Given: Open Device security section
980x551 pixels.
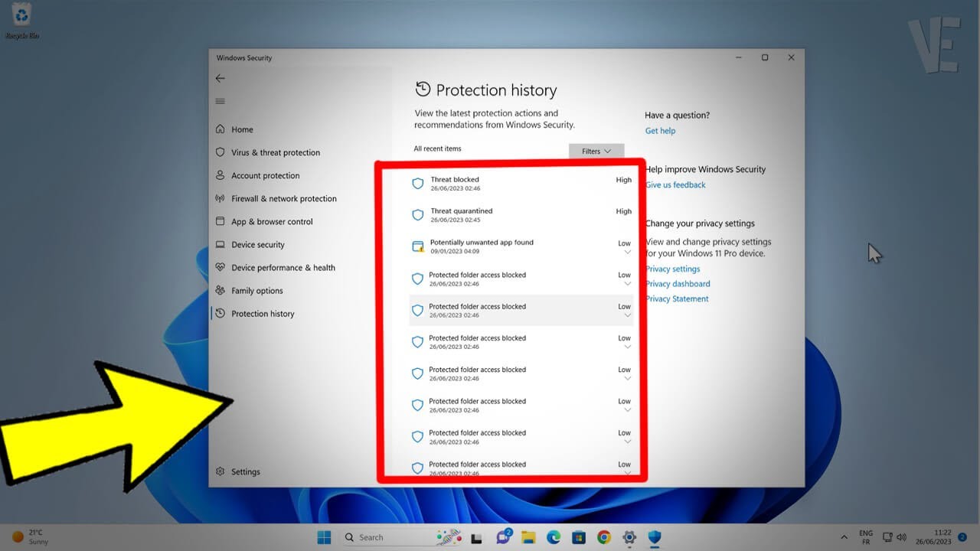Looking at the screenshot, I should (257, 244).
